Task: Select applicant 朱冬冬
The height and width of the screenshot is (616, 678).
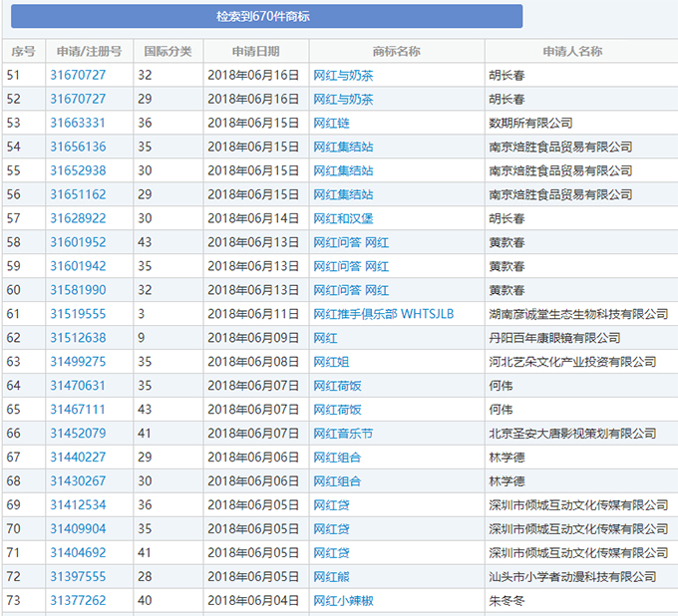Action: 507,601
